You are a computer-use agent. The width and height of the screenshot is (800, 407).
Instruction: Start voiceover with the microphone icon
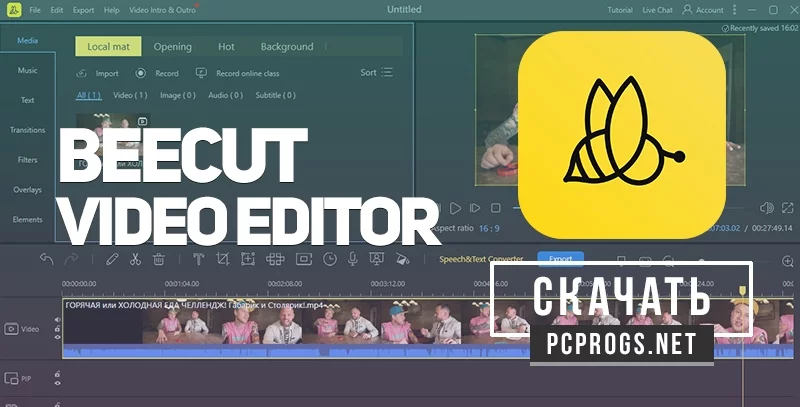coord(353,259)
